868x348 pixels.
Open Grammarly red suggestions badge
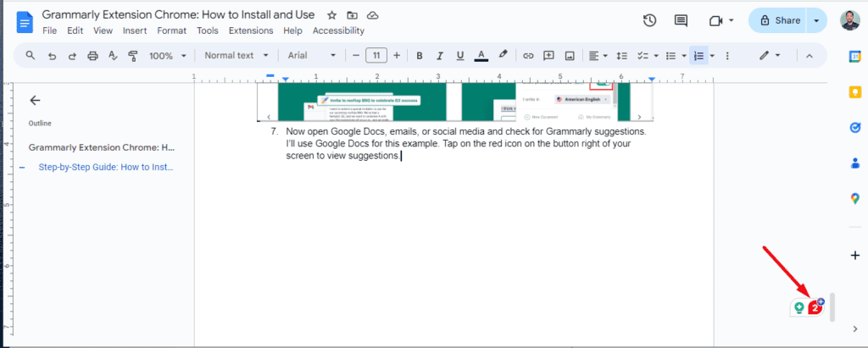click(815, 307)
